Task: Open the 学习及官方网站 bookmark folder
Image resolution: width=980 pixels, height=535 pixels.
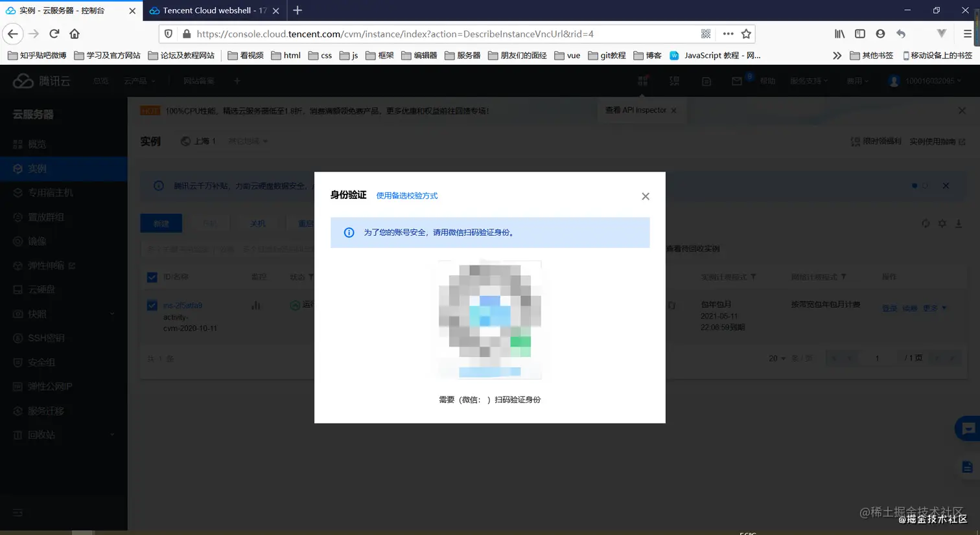Action: point(107,56)
